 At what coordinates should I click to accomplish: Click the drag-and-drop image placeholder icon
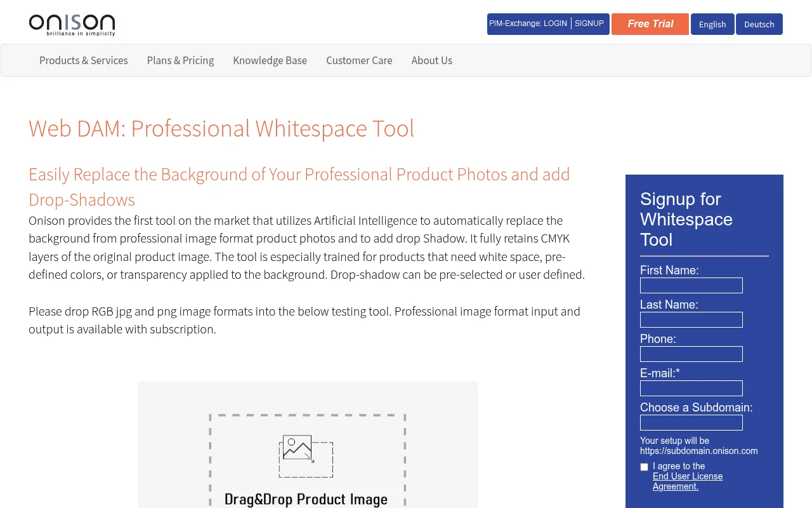pos(306,456)
